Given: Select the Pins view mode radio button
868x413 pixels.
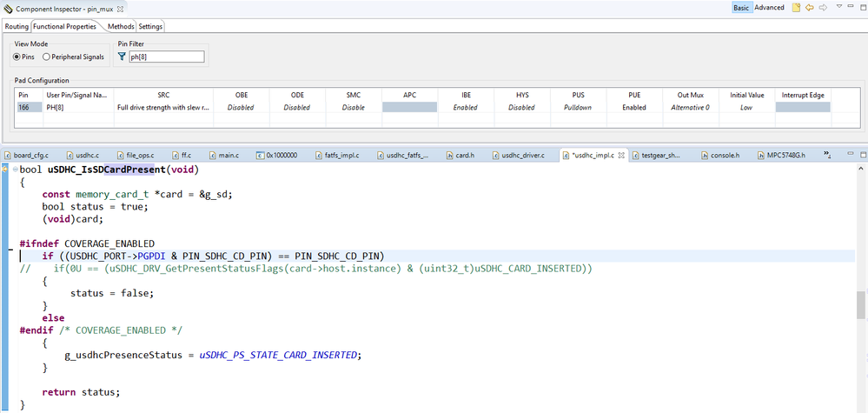Looking at the screenshot, I should pyautogui.click(x=17, y=57).
